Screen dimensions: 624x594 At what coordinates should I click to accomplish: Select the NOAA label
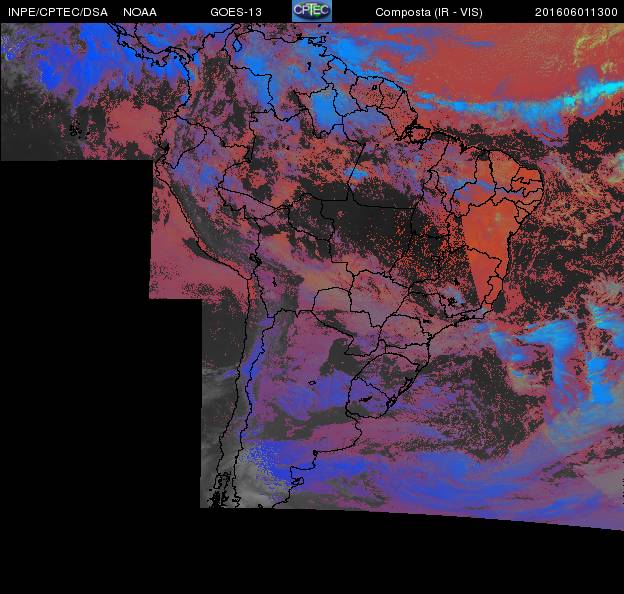point(140,12)
